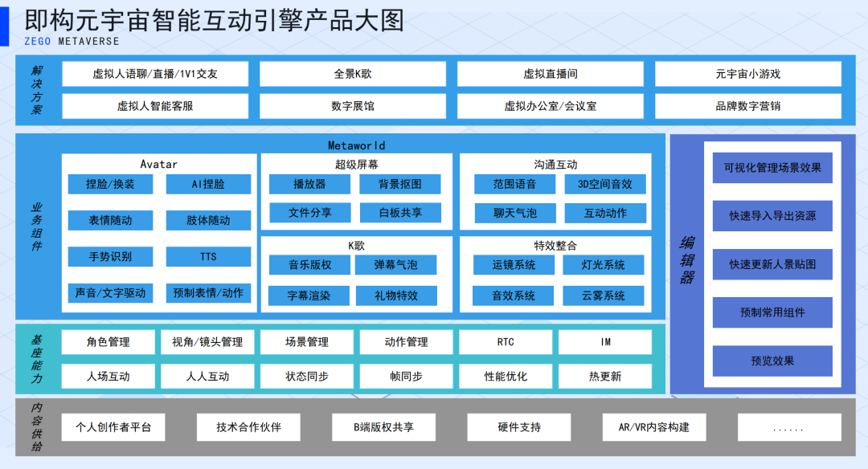Screen dimensions: 868x469
Task: Click the 可视化管理场景效果 editor box
Action: [x=772, y=168]
